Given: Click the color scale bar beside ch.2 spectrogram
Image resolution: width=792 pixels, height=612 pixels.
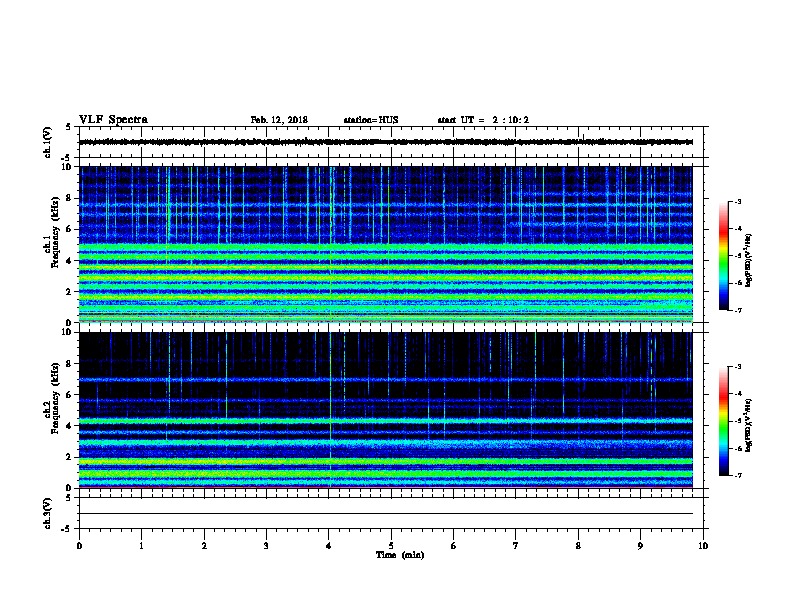Looking at the screenshot, I should (x=723, y=421).
